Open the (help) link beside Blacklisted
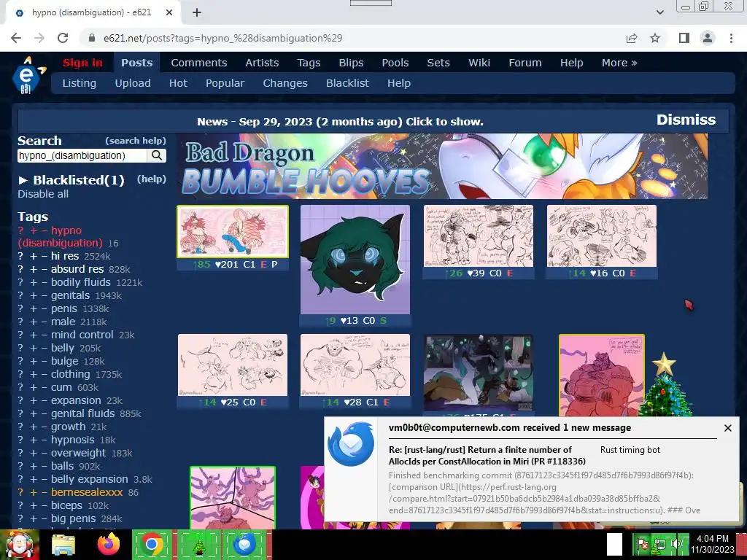The width and height of the screenshot is (747, 560). (x=152, y=179)
